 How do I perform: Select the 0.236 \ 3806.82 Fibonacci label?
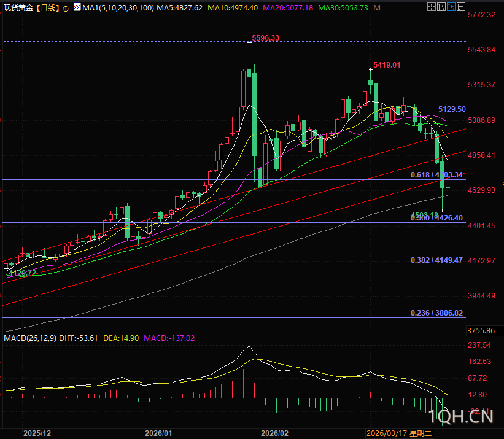436,313
